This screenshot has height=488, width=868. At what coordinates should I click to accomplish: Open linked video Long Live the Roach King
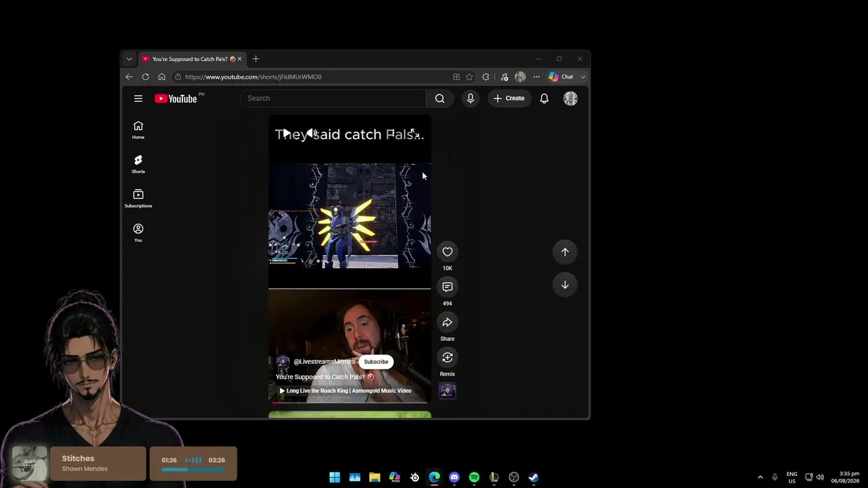pos(345,391)
